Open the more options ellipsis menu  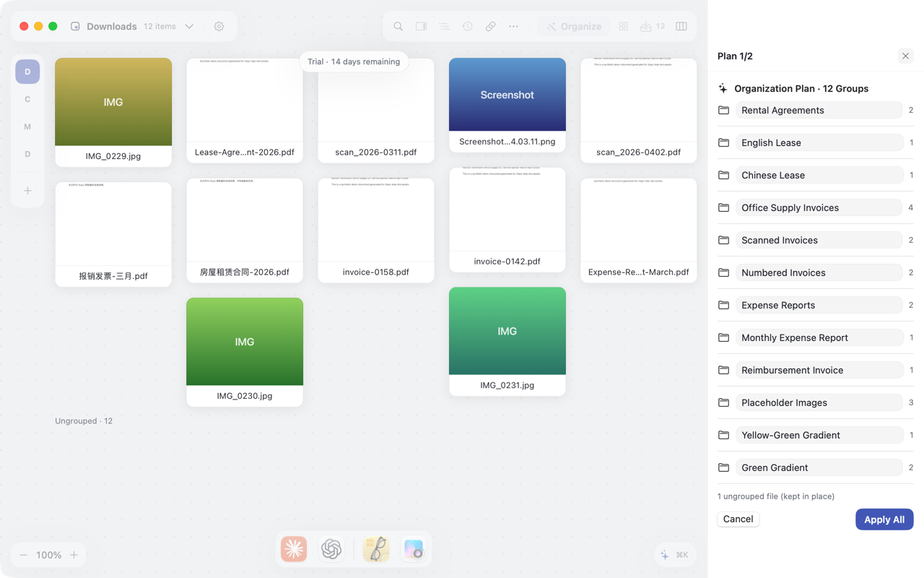(x=513, y=27)
